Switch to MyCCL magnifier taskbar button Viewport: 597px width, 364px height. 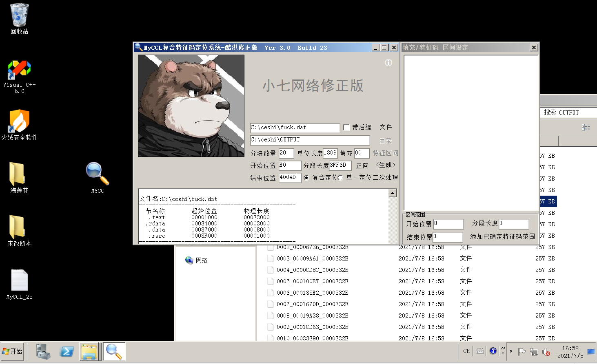click(114, 351)
